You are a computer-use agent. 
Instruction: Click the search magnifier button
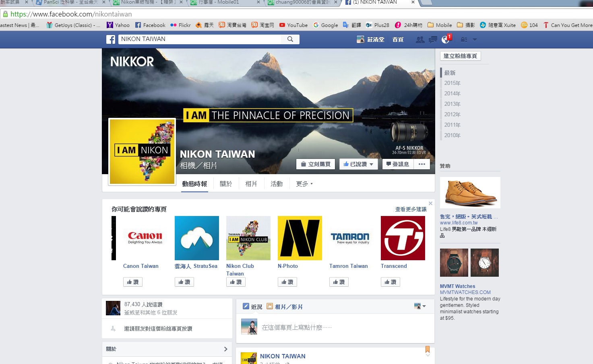(x=290, y=39)
